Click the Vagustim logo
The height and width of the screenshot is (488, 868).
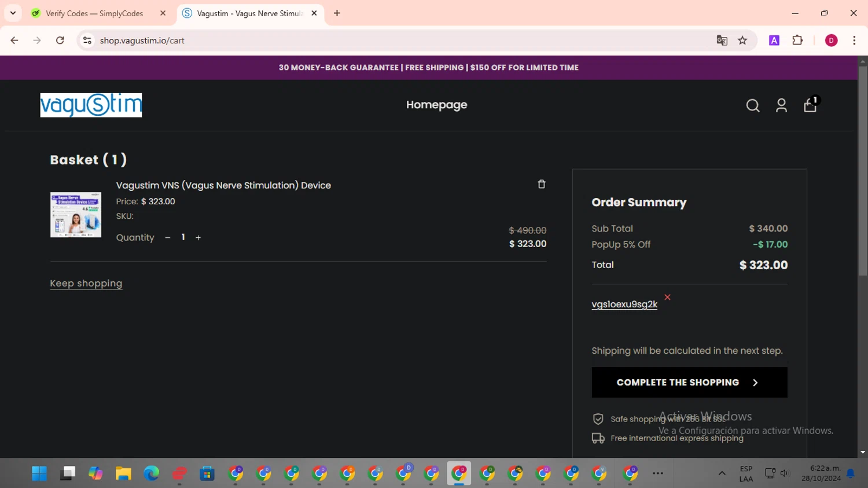(x=91, y=105)
